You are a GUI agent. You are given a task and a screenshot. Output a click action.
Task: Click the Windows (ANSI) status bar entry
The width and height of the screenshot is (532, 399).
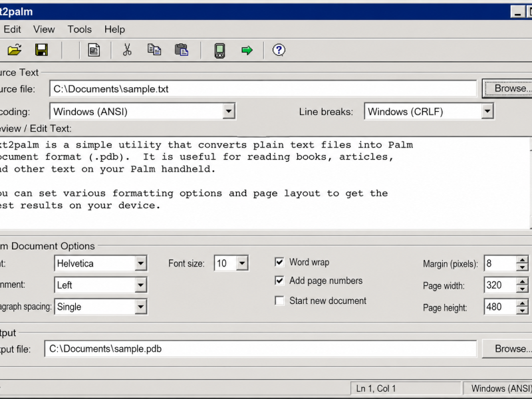coord(497,388)
